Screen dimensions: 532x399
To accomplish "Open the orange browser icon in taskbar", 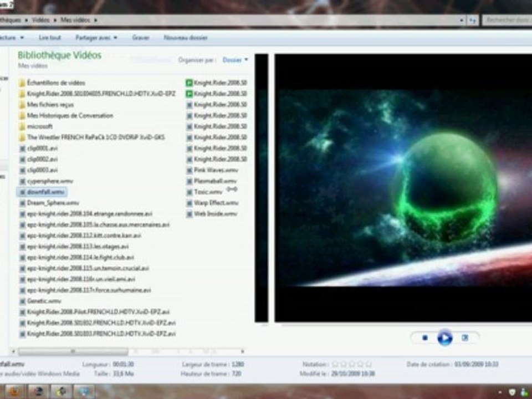I will point(13,392).
